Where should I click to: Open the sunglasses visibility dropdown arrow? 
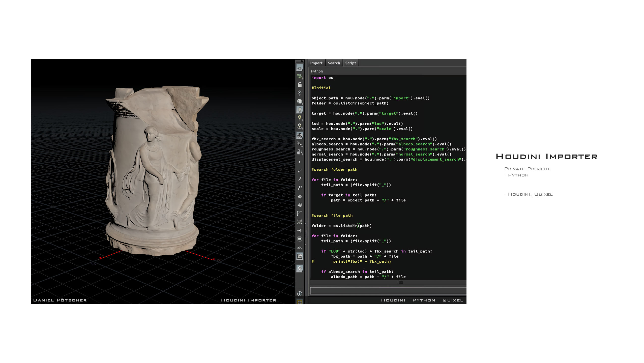pos(302,146)
